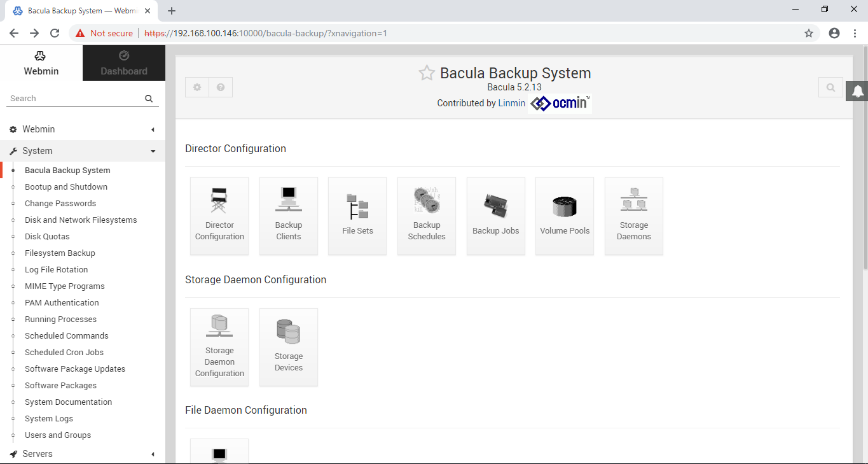Switch to the Dashboard tab

click(123, 63)
